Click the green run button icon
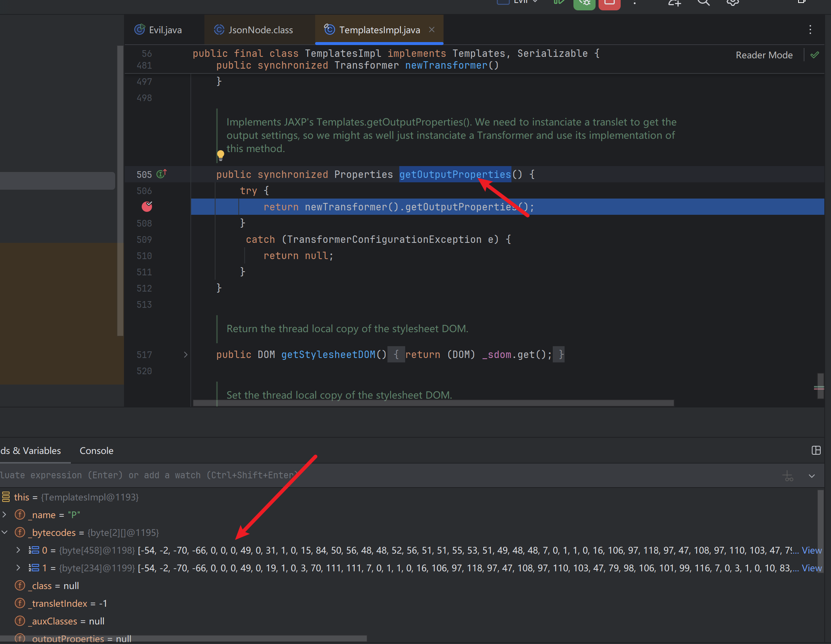The width and height of the screenshot is (831, 644). point(559,2)
